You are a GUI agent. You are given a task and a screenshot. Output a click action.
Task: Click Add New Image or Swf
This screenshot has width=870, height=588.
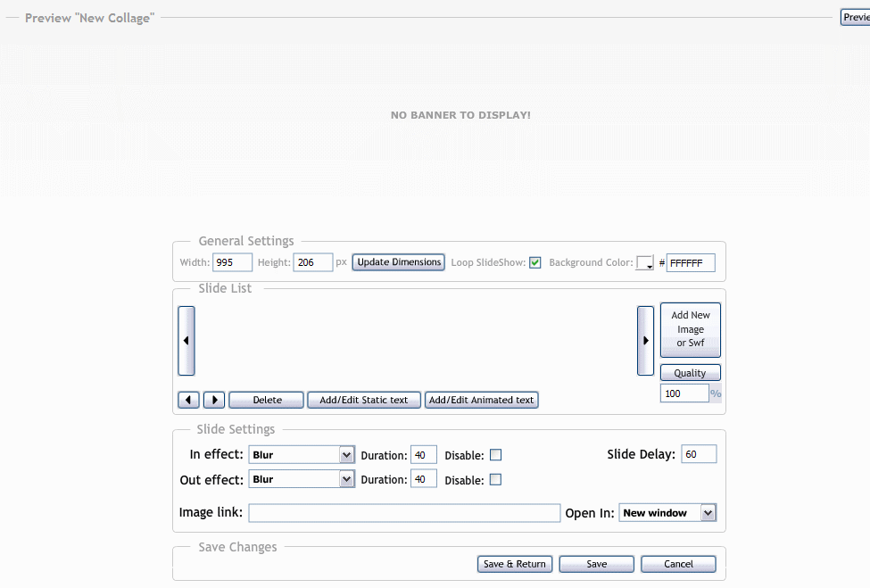[x=691, y=329]
